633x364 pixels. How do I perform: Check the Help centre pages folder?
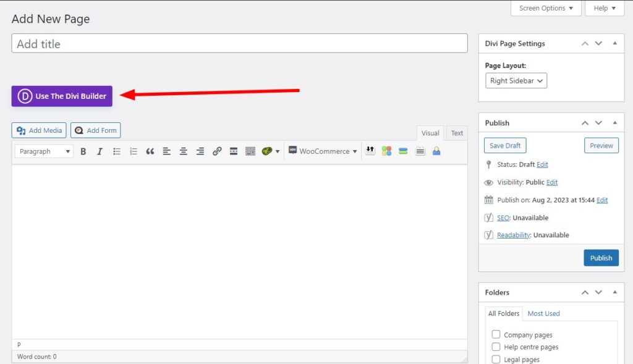pyautogui.click(x=496, y=347)
